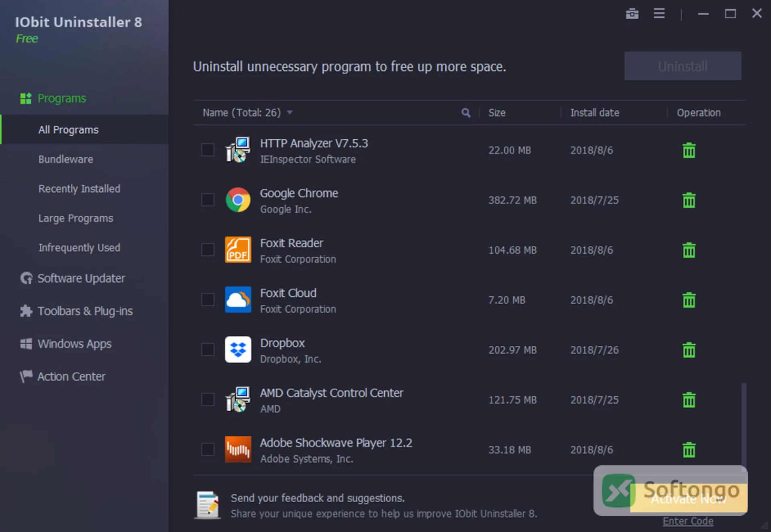Click the Foxit Reader PDF icon
Image resolution: width=771 pixels, height=532 pixels.
coord(238,250)
